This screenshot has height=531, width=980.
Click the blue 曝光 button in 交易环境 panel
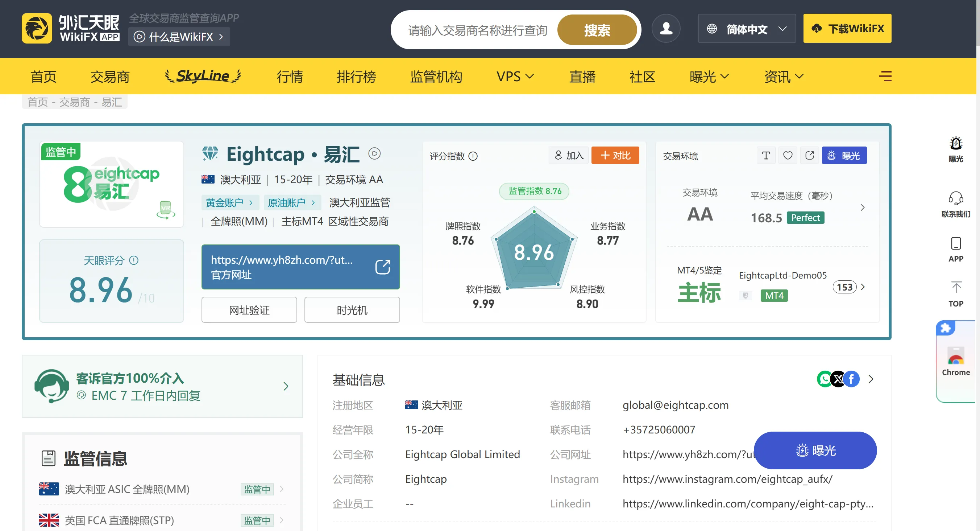click(x=844, y=155)
